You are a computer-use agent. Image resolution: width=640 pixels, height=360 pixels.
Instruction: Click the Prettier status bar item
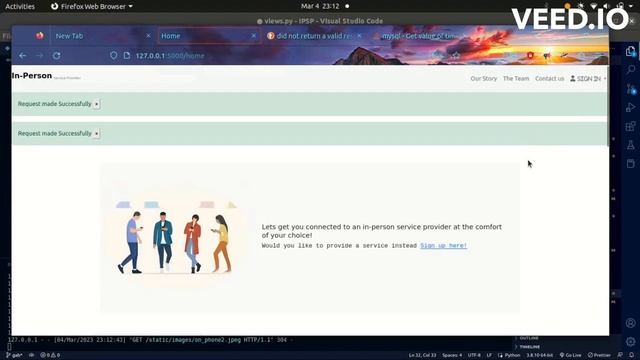pos(599,355)
